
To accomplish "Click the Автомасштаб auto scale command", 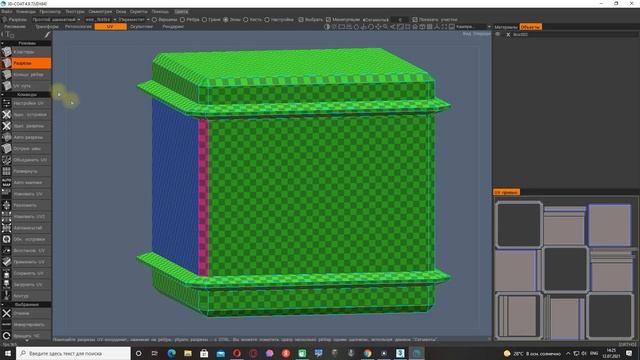I will [x=26, y=228].
